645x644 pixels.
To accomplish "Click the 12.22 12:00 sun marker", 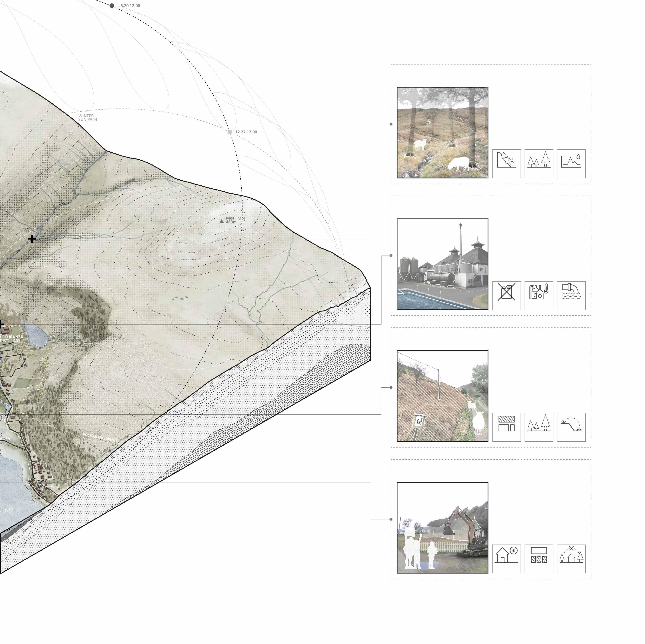I will coord(230,132).
